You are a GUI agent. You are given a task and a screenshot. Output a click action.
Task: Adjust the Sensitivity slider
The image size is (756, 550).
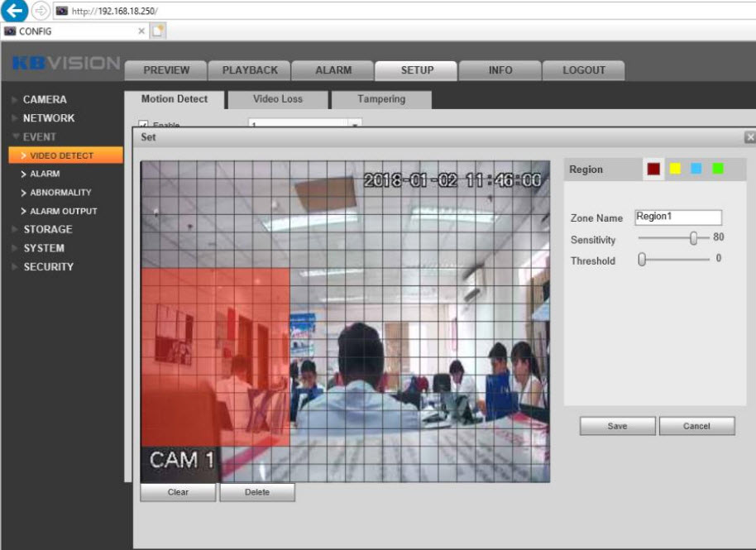693,239
